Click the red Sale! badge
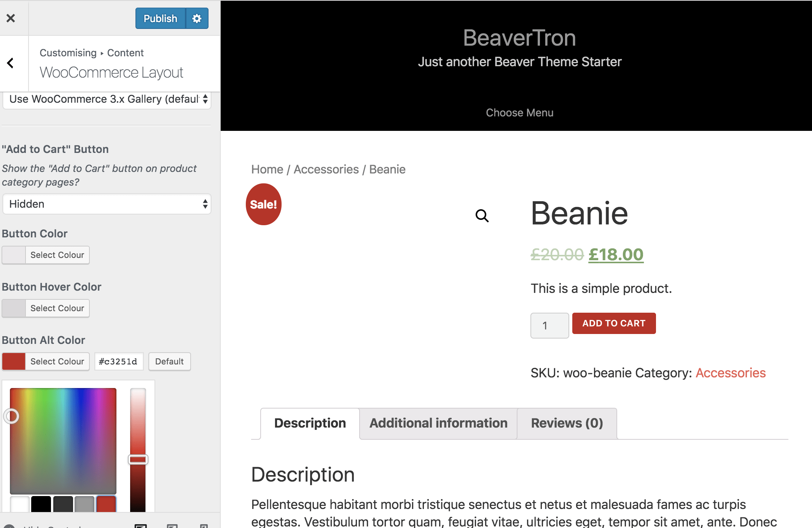The image size is (812, 528). click(263, 204)
